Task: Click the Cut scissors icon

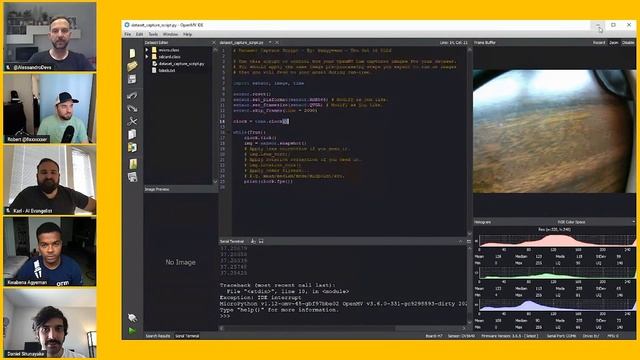Action: (132, 121)
